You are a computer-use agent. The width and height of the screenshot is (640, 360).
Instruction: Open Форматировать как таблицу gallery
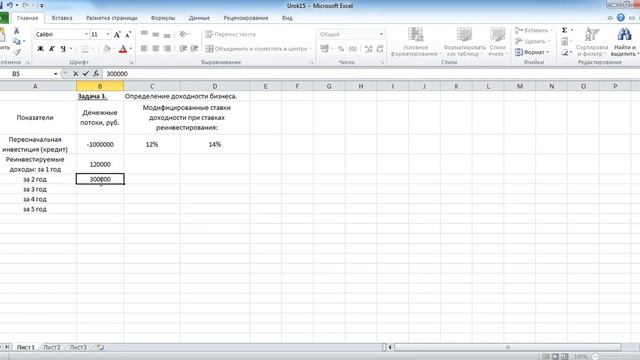[x=464, y=42]
